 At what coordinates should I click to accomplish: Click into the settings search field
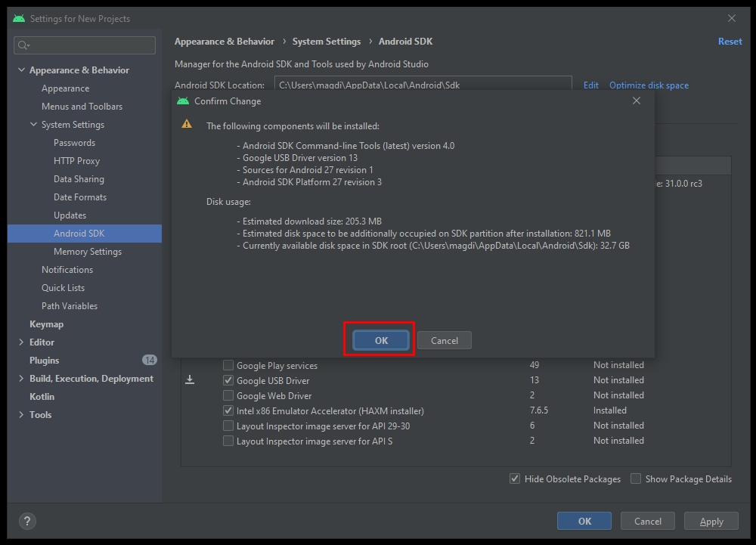click(85, 45)
